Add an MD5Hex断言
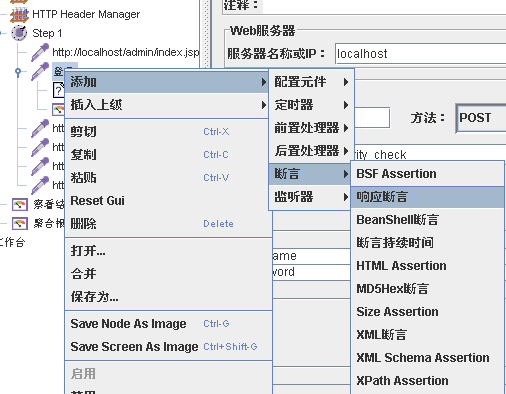This screenshot has width=506, height=394. [x=427, y=289]
